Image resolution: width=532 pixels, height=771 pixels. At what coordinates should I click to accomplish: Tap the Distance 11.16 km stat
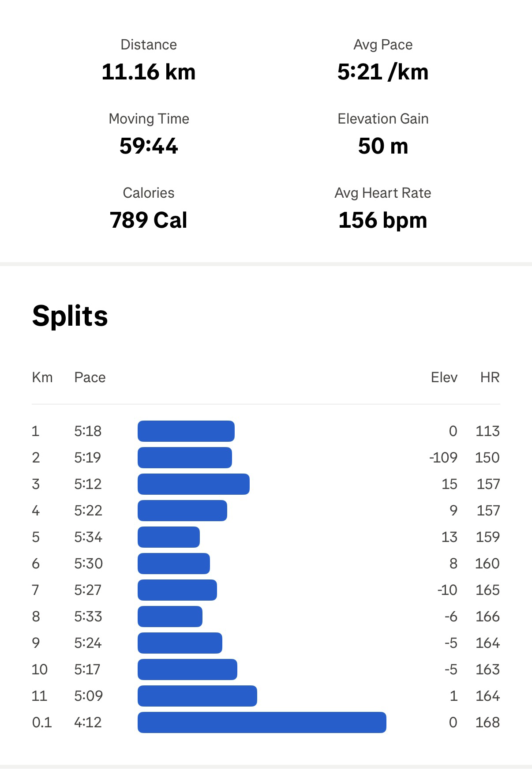tap(149, 71)
